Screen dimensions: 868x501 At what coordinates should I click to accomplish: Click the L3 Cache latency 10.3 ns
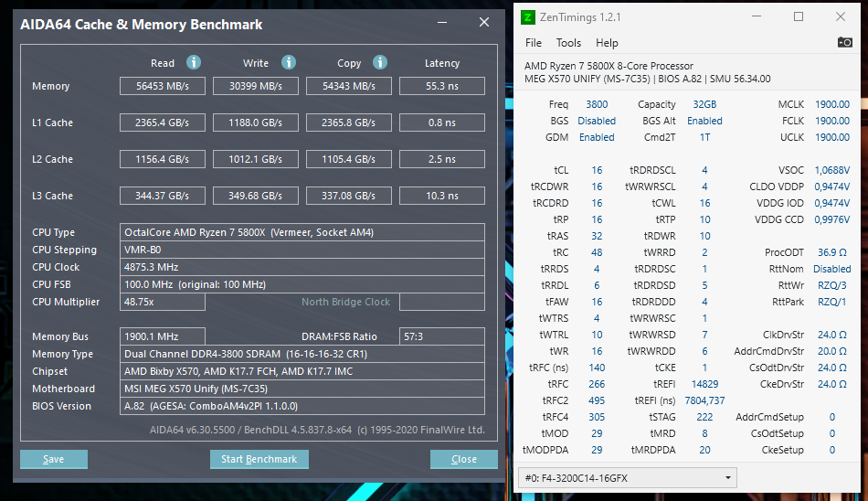tap(441, 196)
